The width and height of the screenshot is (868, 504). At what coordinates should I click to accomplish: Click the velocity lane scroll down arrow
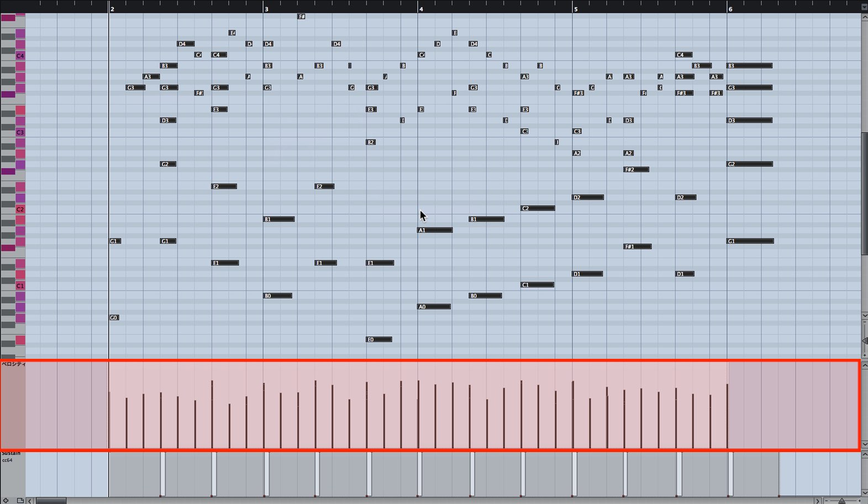865,444
